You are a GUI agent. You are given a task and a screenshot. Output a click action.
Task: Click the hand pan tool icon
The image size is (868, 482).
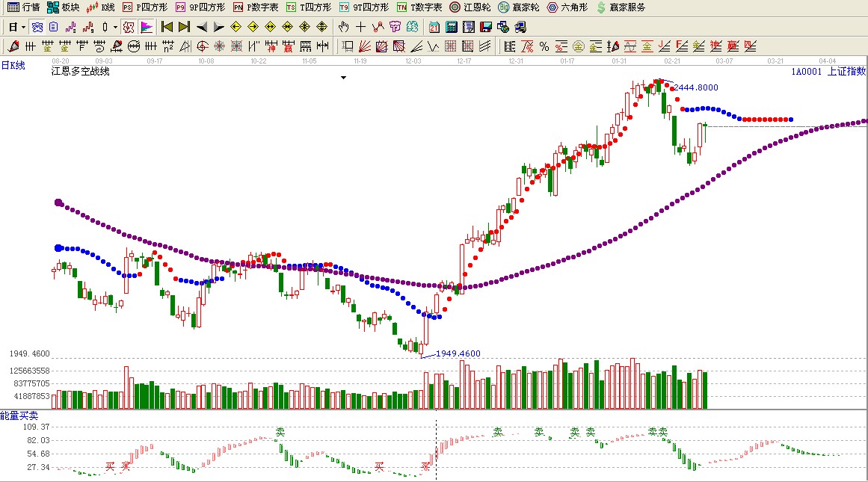pyautogui.click(x=343, y=27)
